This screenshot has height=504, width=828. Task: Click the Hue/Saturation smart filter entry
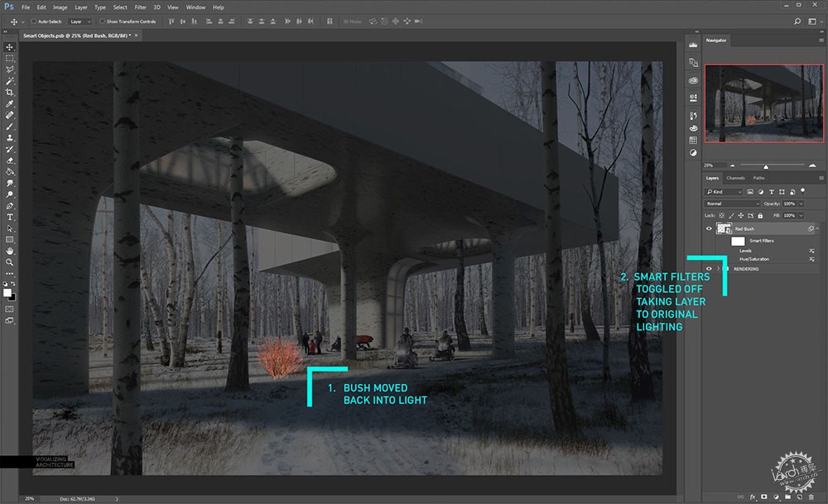(x=754, y=259)
